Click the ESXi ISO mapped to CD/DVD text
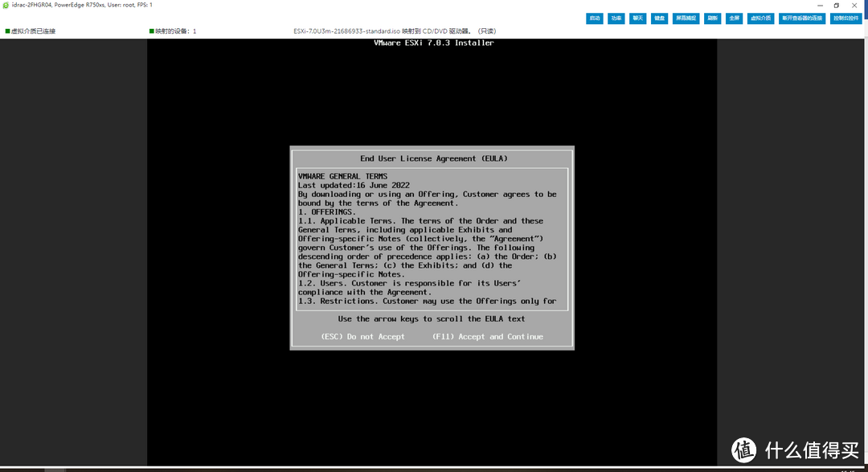 (x=395, y=31)
